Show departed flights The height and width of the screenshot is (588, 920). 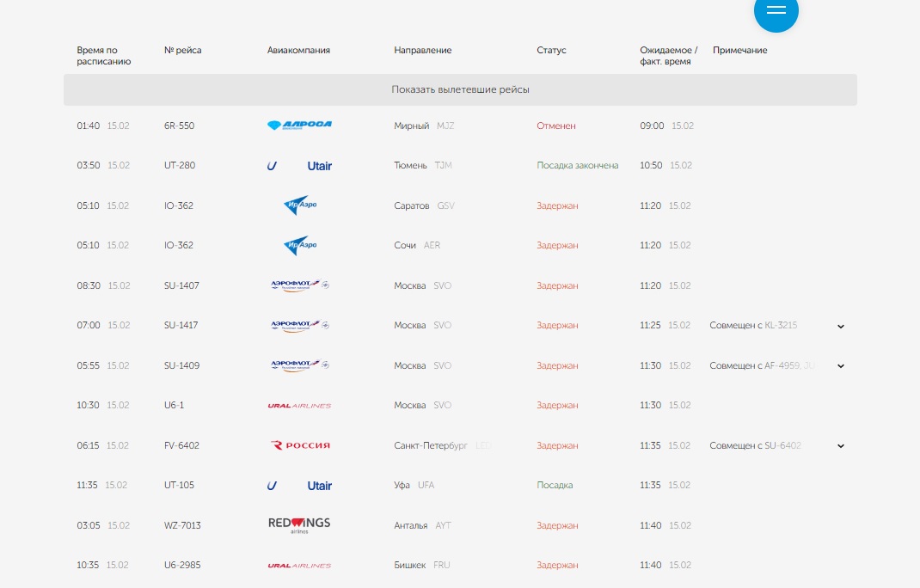pos(460,89)
